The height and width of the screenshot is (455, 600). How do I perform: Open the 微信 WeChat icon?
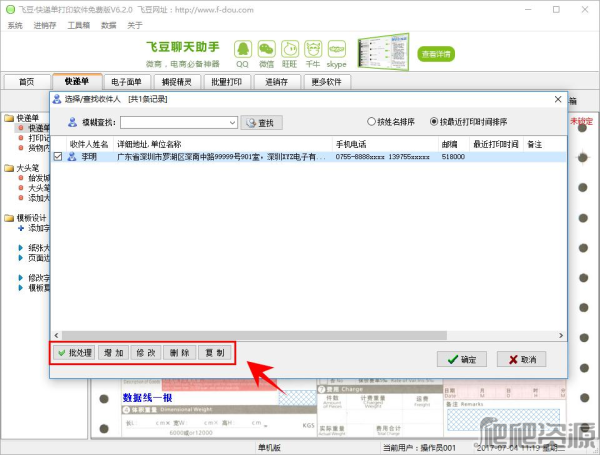click(266, 49)
